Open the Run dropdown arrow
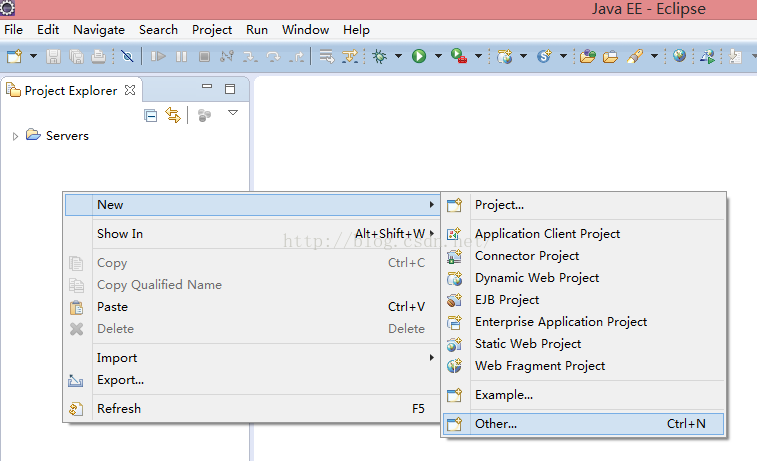Screen dimensions: 757x461 click(x=438, y=56)
